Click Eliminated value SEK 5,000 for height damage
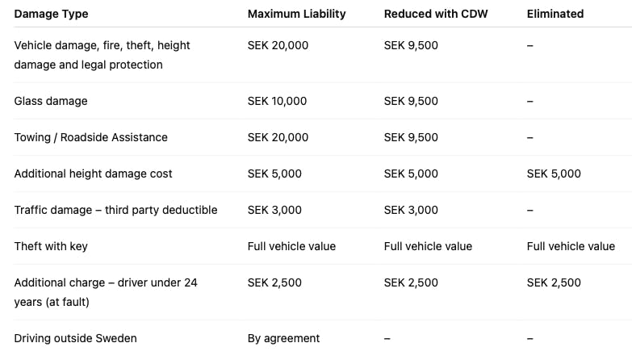The width and height of the screenshot is (632, 364). click(x=554, y=174)
